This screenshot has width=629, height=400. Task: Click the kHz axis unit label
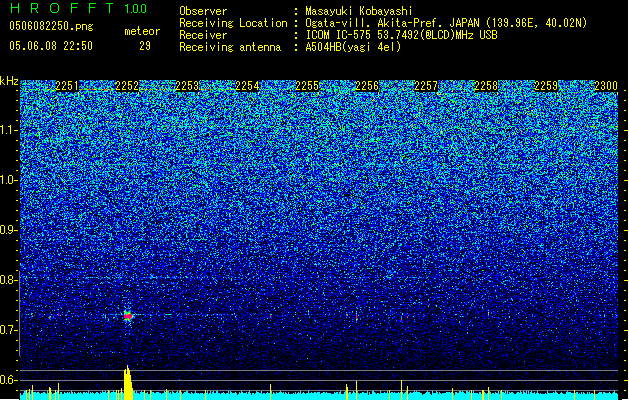9,81
